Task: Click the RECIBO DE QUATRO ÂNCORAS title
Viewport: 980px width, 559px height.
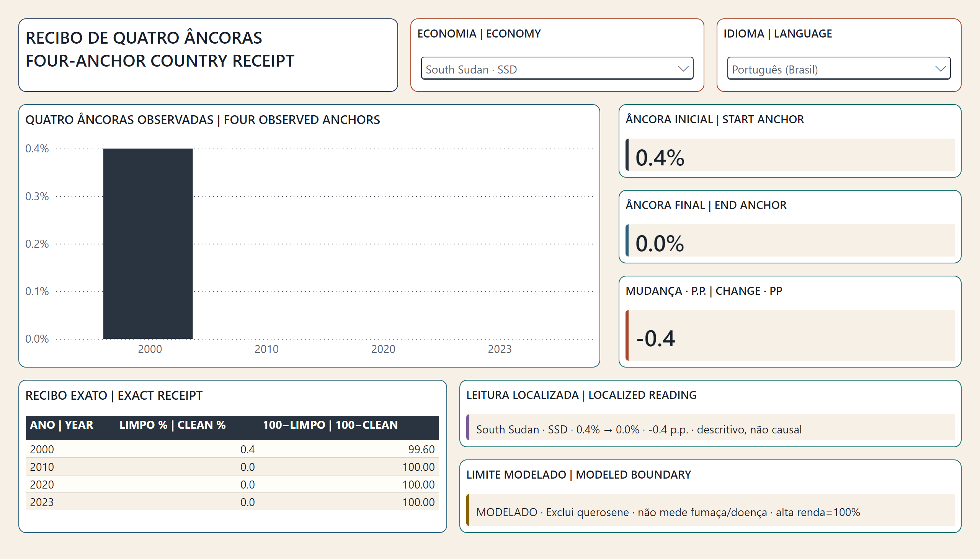Action: point(144,38)
